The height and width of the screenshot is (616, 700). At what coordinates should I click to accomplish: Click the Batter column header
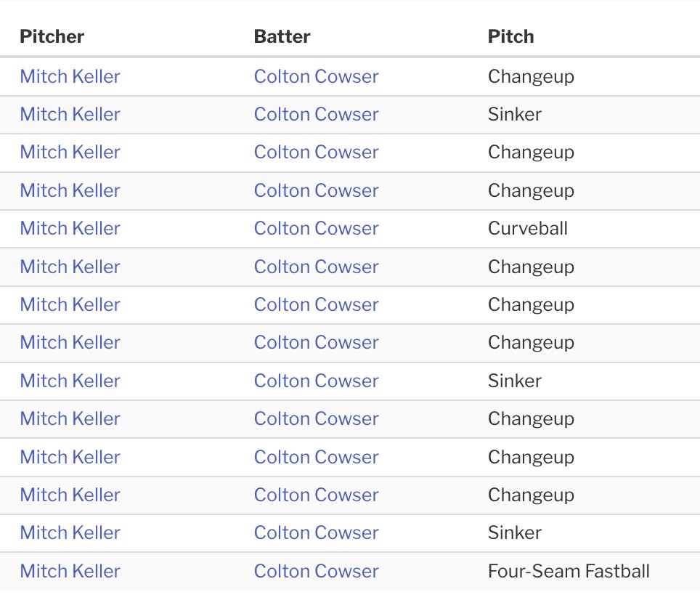[282, 36]
